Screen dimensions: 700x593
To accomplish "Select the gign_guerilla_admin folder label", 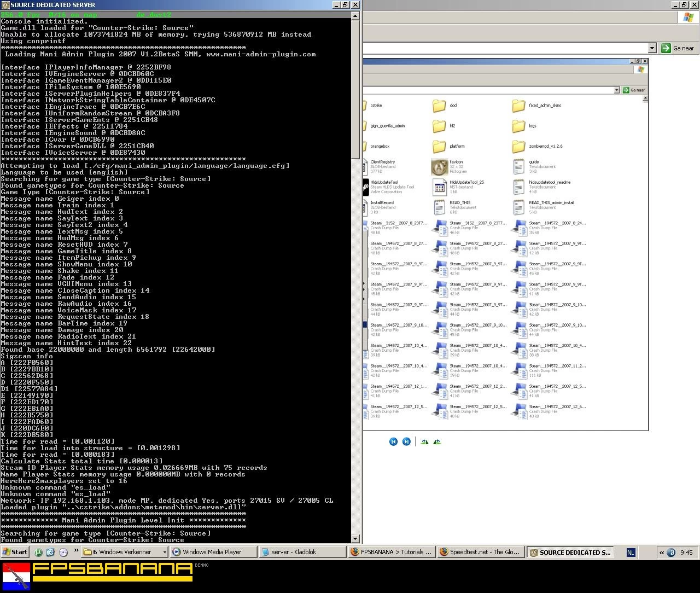I will [388, 126].
